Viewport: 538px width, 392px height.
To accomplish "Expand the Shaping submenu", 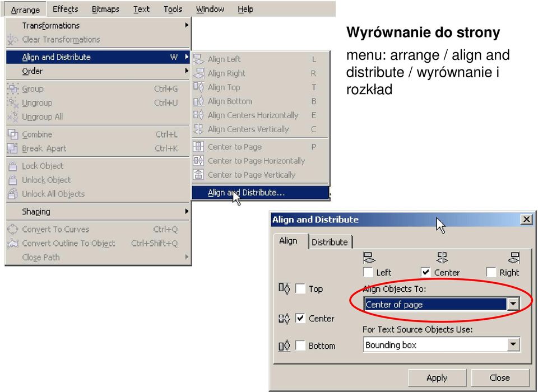I will (x=98, y=212).
